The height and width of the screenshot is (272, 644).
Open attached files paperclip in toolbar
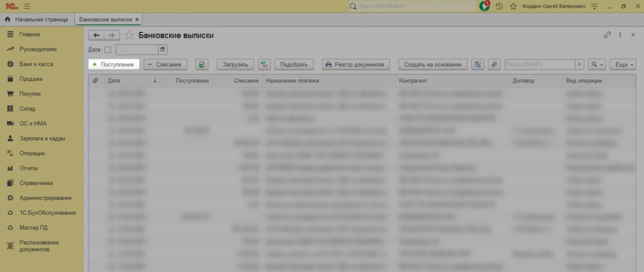click(494, 64)
